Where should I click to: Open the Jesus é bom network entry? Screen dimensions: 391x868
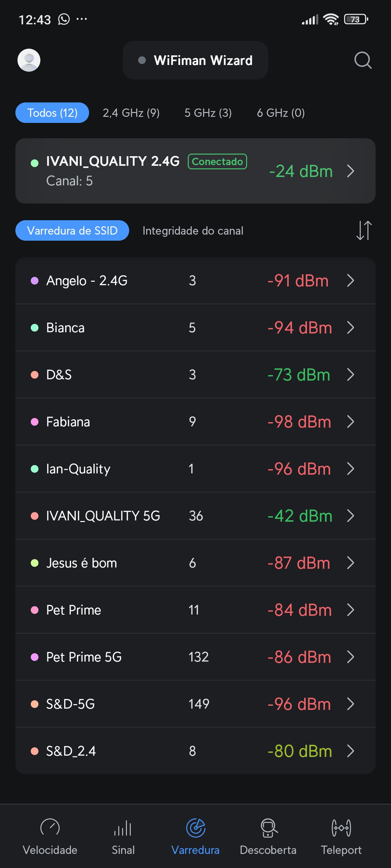pyautogui.click(x=195, y=563)
